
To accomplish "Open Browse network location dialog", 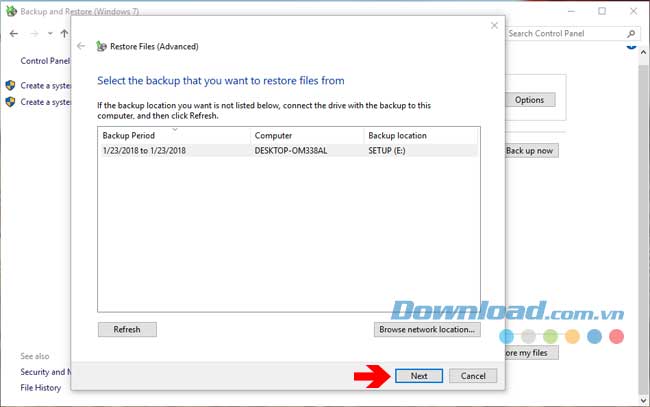I will pos(427,329).
